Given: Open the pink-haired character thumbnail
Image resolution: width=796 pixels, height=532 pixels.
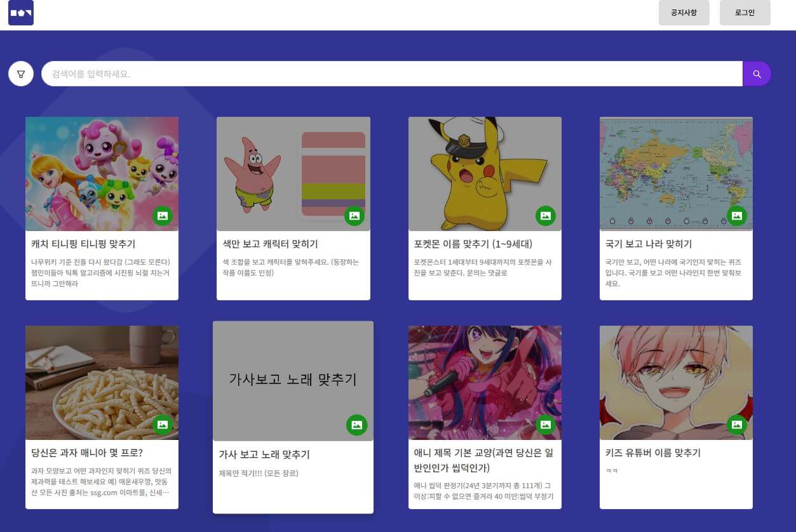Looking at the screenshot, I should (676, 383).
